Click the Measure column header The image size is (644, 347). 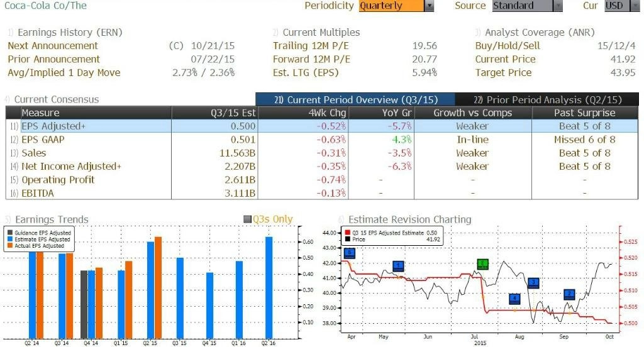point(96,113)
